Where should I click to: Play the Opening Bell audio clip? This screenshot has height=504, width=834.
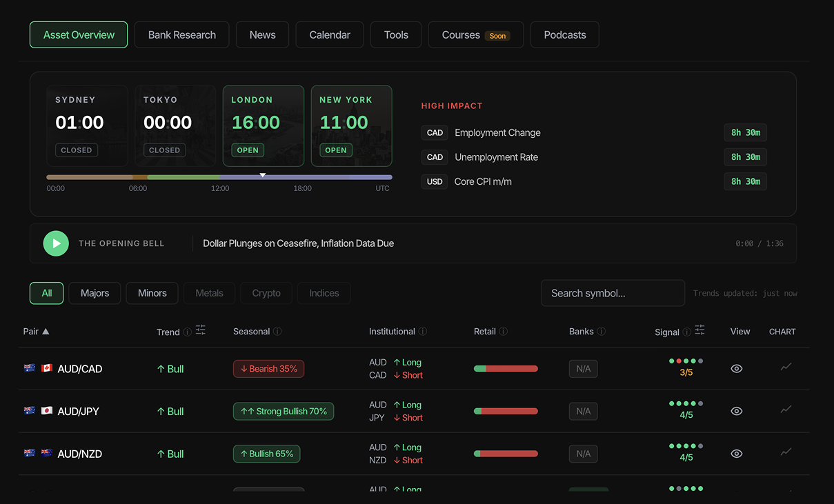pos(56,243)
